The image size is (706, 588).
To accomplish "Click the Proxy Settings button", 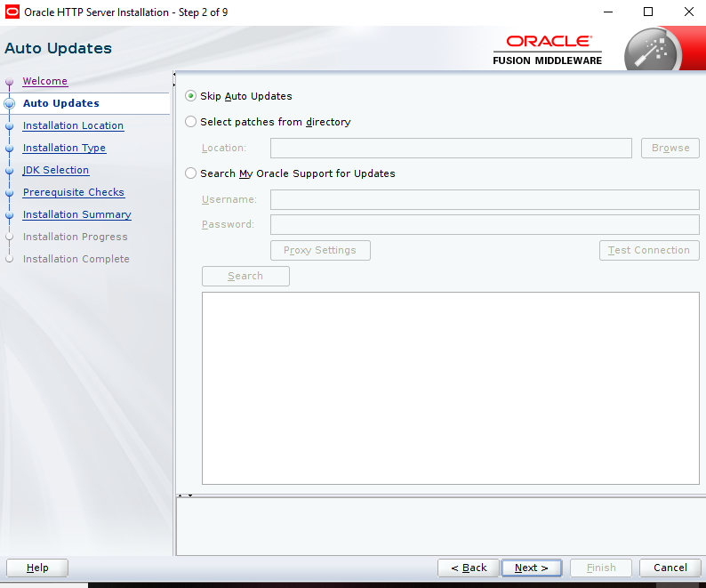I will click(320, 250).
